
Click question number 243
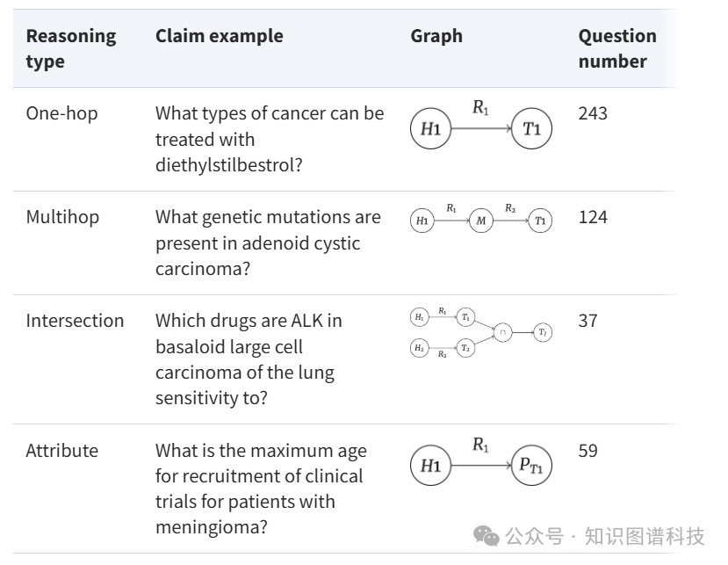pyautogui.click(x=593, y=113)
